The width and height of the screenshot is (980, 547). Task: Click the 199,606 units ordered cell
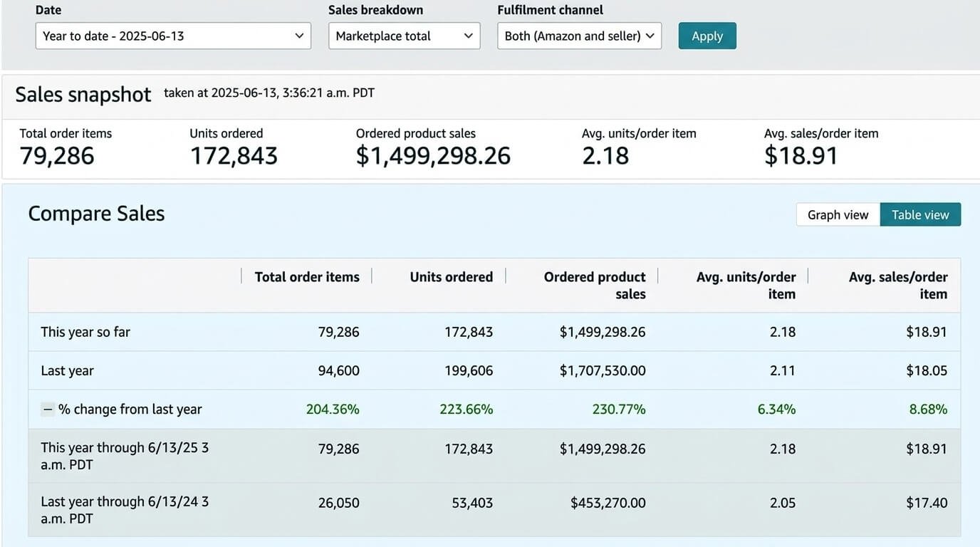pos(469,371)
